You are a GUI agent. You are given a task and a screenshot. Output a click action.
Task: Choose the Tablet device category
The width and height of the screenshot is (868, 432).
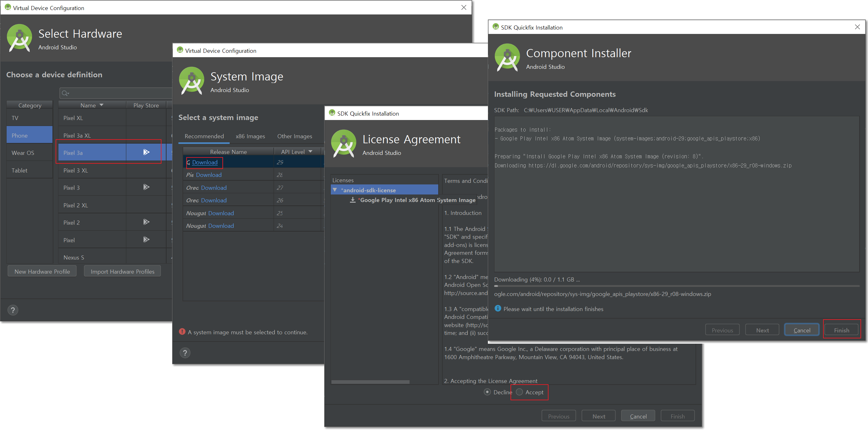point(30,170)
